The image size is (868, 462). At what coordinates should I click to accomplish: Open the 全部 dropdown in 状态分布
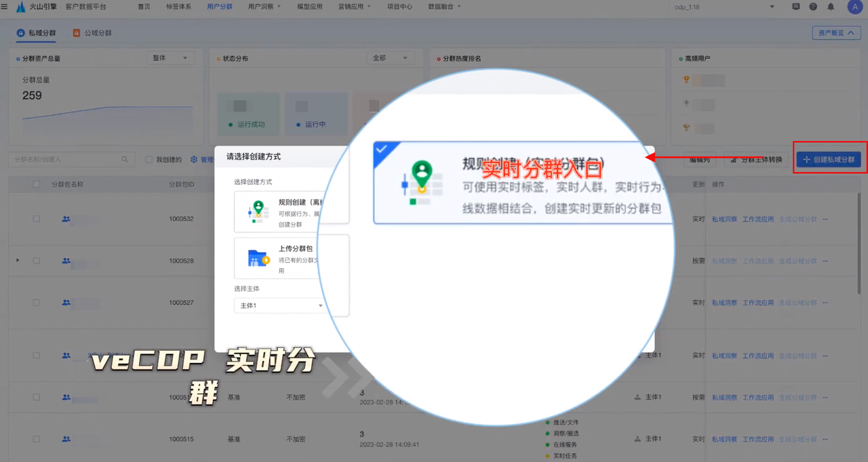(391, 58)
